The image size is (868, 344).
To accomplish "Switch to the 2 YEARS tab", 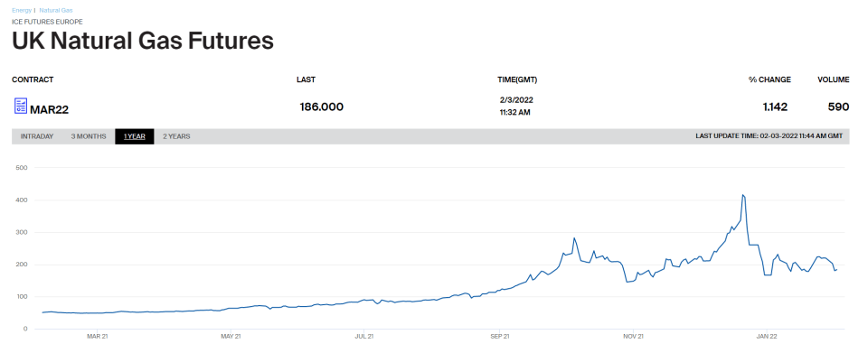I will pos(176,136).
